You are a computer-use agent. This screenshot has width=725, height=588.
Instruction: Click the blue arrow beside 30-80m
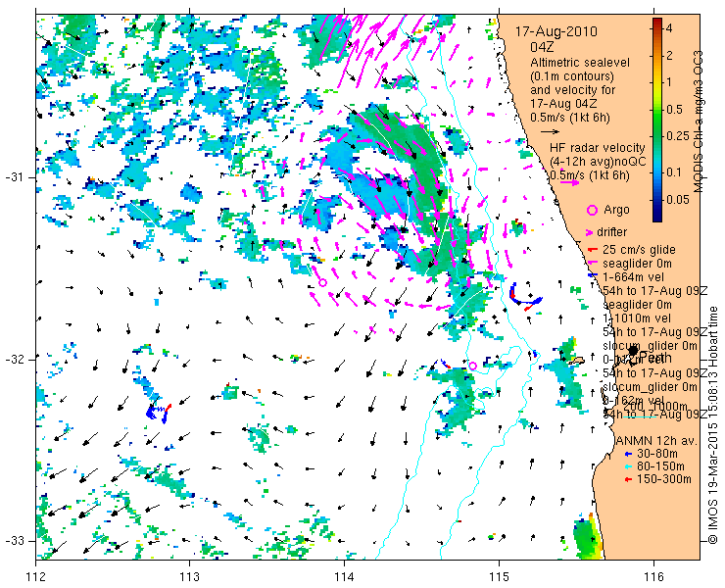click(x=628, y=454)
